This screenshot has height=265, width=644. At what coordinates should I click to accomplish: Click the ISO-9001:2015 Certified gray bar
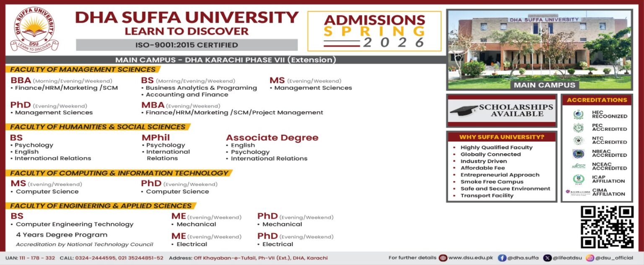187,45
